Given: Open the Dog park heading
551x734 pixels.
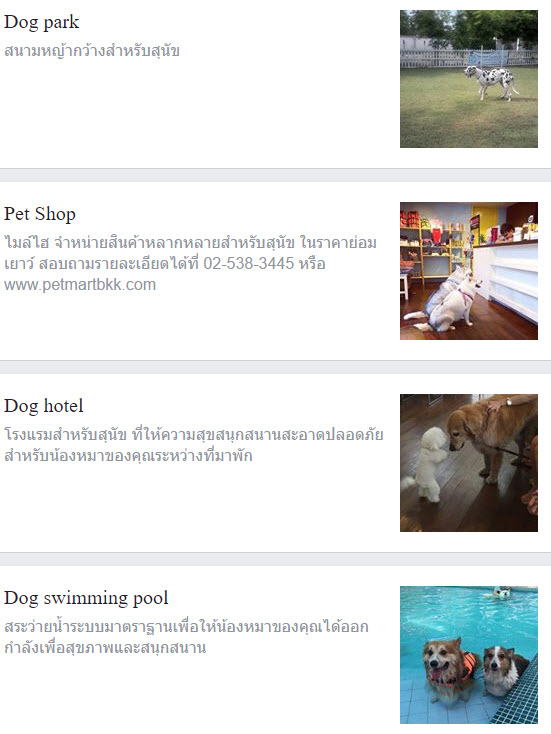Looking at the screenshot, I should (42, 22).
